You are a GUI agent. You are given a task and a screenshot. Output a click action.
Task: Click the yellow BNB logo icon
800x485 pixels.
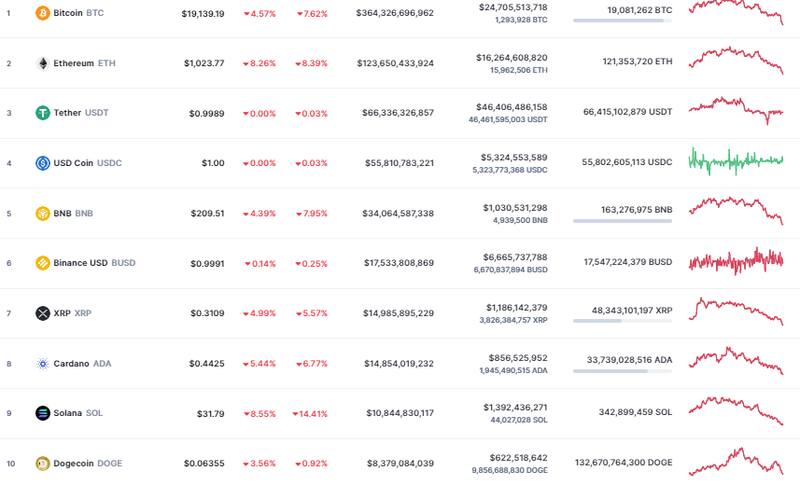click(42, 213)
